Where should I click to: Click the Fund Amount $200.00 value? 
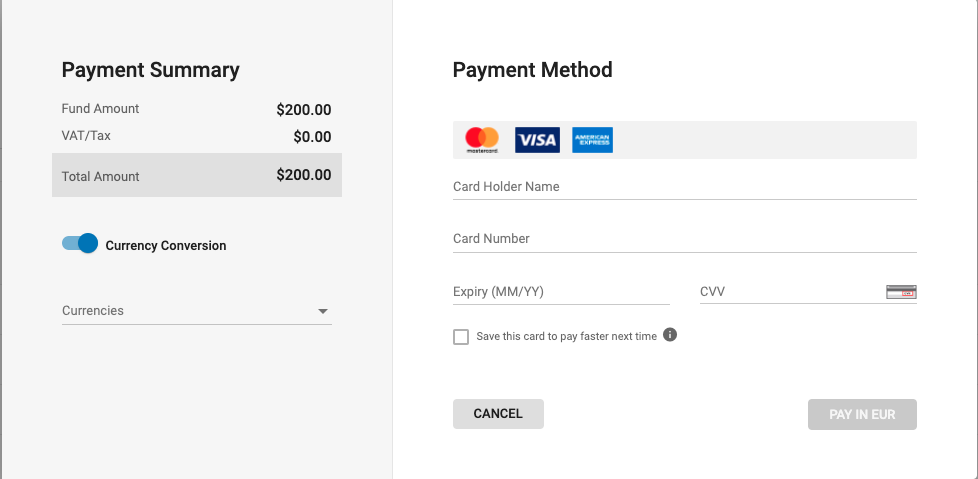point(304,110)
